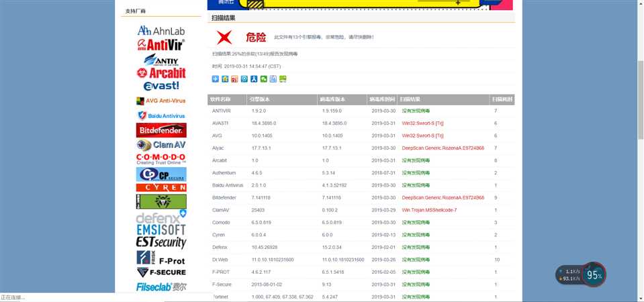This screenshot has height=302, width=644.
Task: Open the F-Prot logo
Action: coord(161,258)
